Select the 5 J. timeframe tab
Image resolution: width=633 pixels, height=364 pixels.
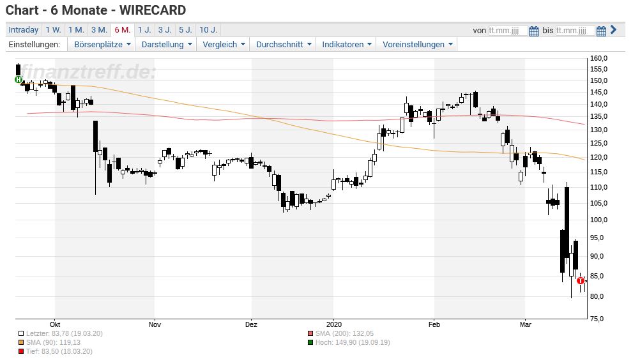tap(185, 30)
